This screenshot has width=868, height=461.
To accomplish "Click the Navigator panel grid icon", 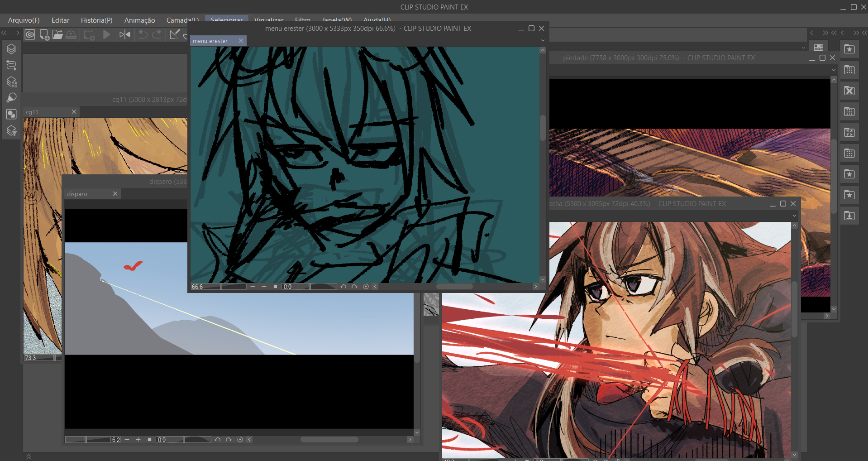I will (x=818, y=47).
